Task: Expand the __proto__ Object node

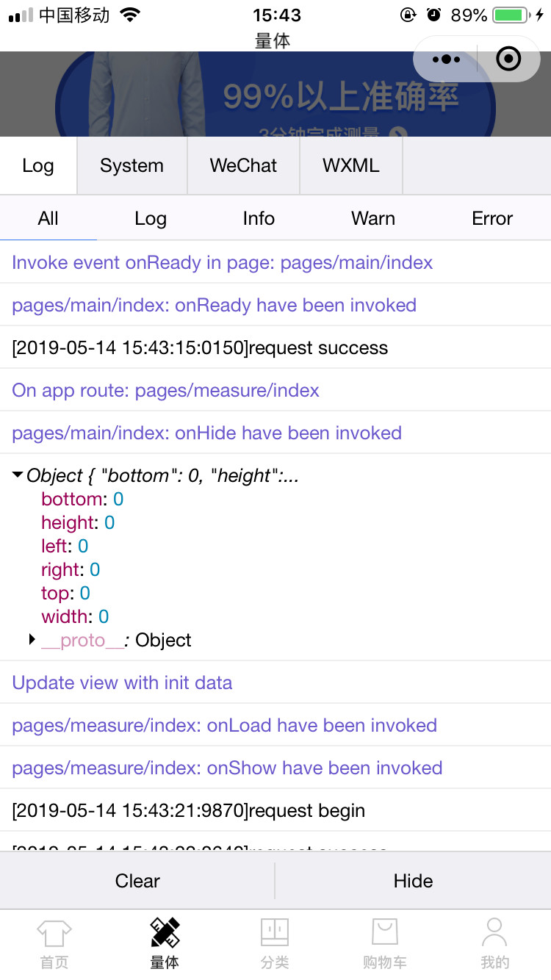Action: (x=32, y=640)
